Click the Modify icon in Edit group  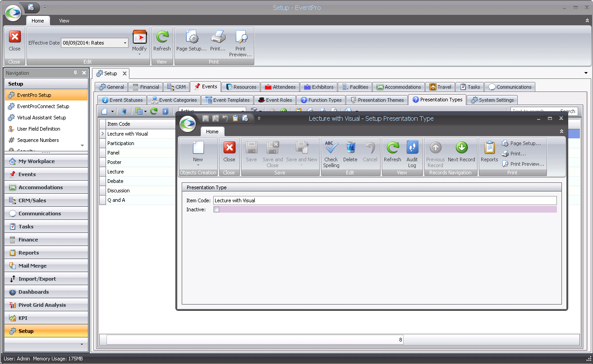(139, 37)
